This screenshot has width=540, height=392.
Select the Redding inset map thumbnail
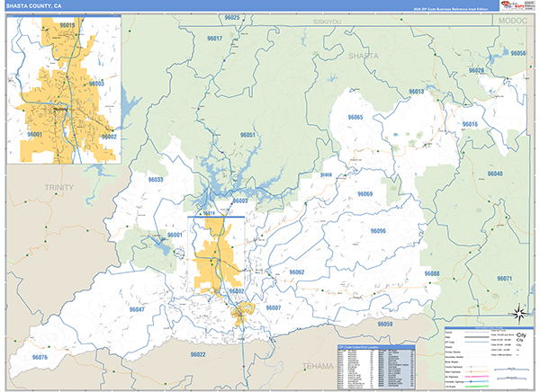click(x=63, y=89)
